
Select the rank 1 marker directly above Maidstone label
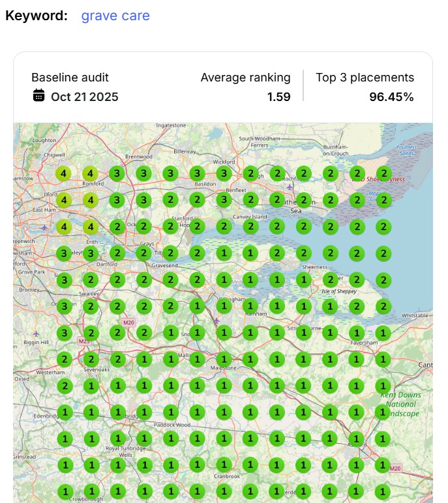coord(224,359)
